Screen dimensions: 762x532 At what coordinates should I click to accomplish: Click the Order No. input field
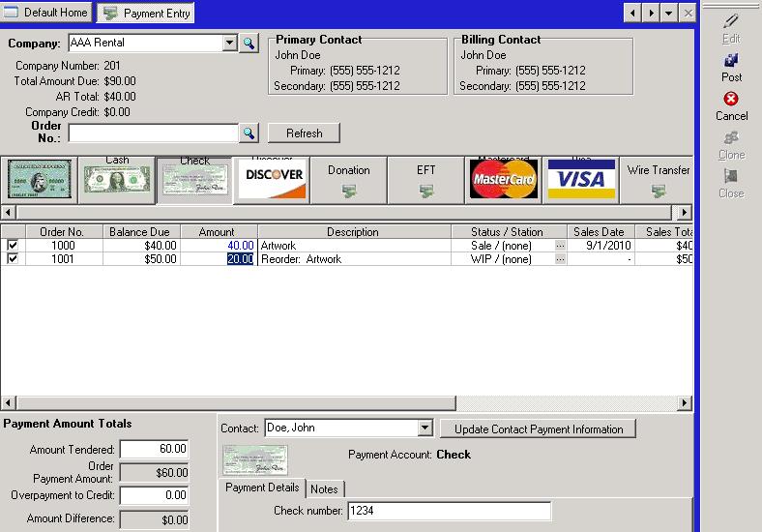pos(154,133)
